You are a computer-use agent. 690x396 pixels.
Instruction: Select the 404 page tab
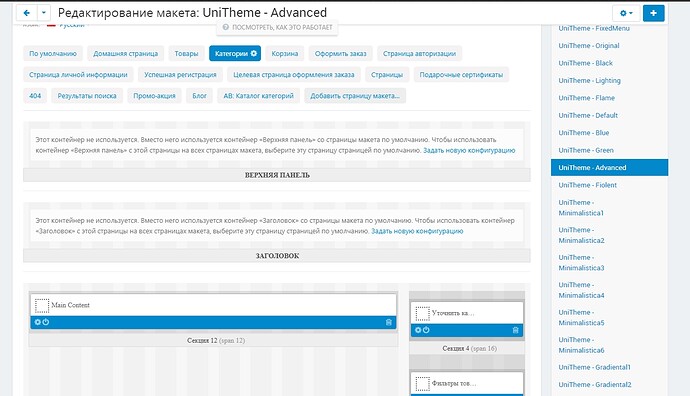pyautogui.click(x=35, y=96)
